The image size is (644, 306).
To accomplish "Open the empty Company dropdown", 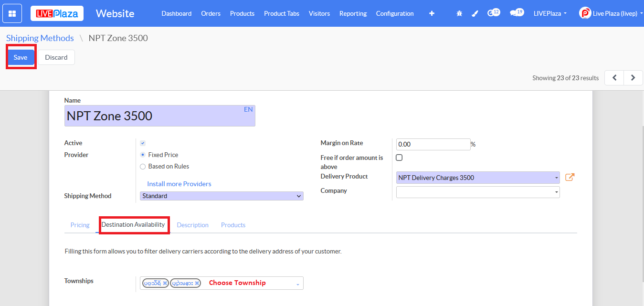I will coord(478,192).
